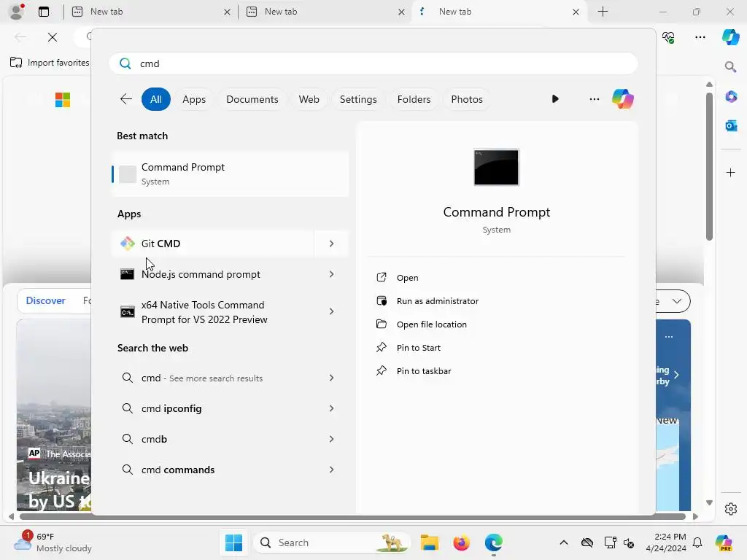Click the play arrow to show more filters

(555, 99)
